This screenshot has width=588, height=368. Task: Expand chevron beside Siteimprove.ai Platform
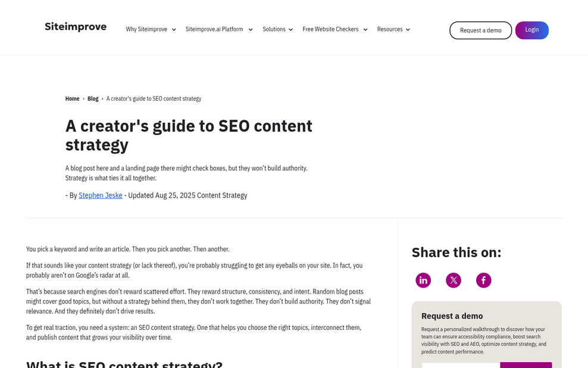(251, 30)
